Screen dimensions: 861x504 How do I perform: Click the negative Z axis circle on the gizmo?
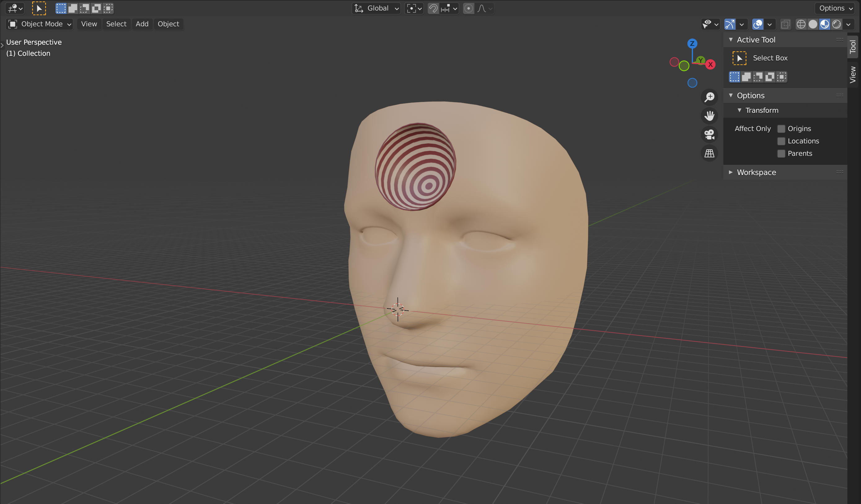click(692, 83)
